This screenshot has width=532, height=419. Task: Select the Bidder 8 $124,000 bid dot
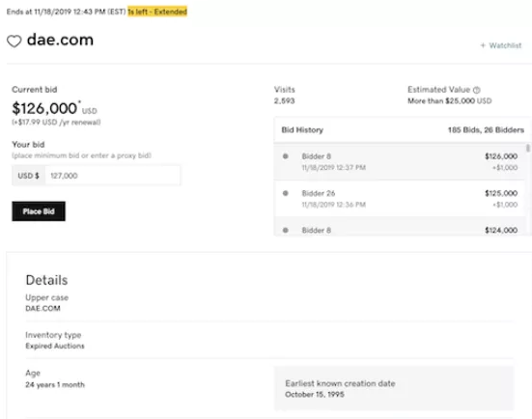[x=286, y=230]
